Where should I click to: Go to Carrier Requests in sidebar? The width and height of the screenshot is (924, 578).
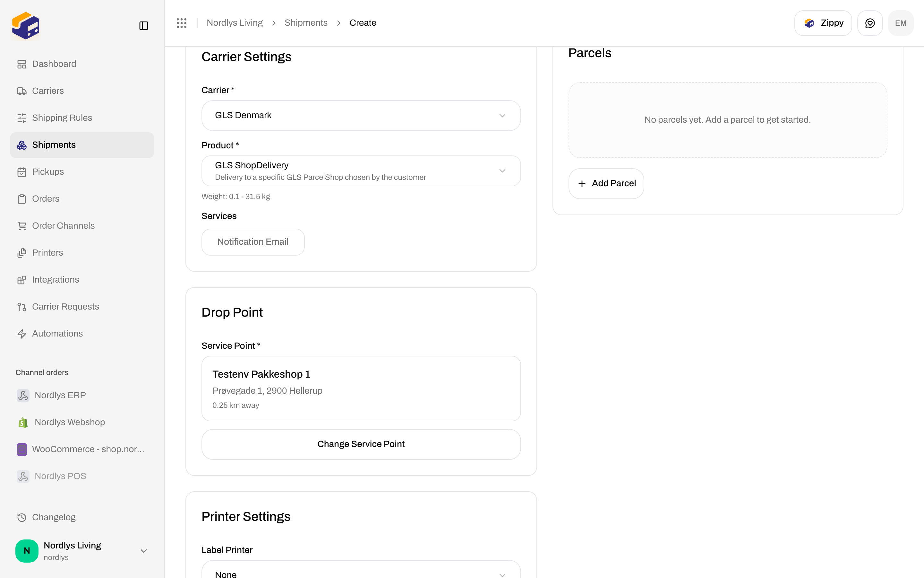click(82, 307)
